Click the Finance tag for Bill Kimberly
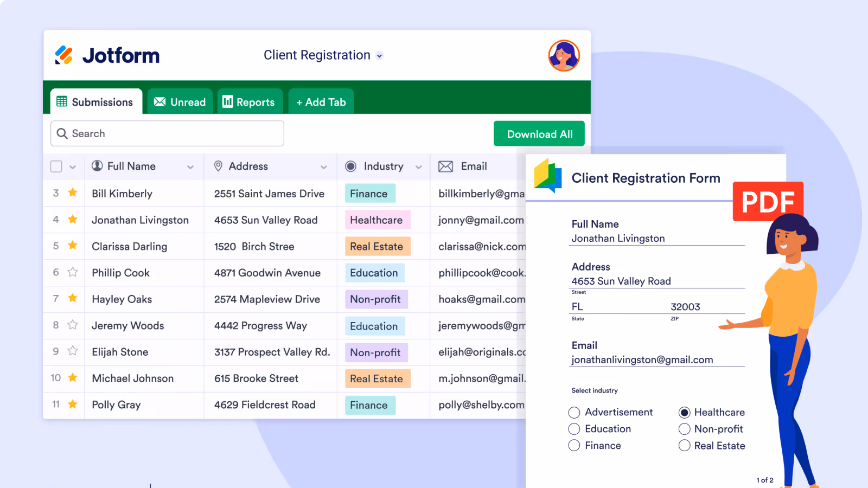 [370, 194]
